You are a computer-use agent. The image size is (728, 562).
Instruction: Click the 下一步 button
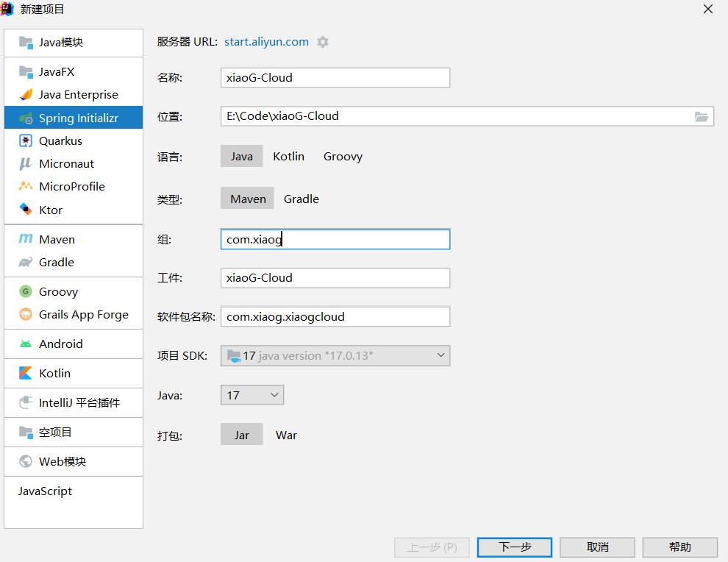pos(515,547)
